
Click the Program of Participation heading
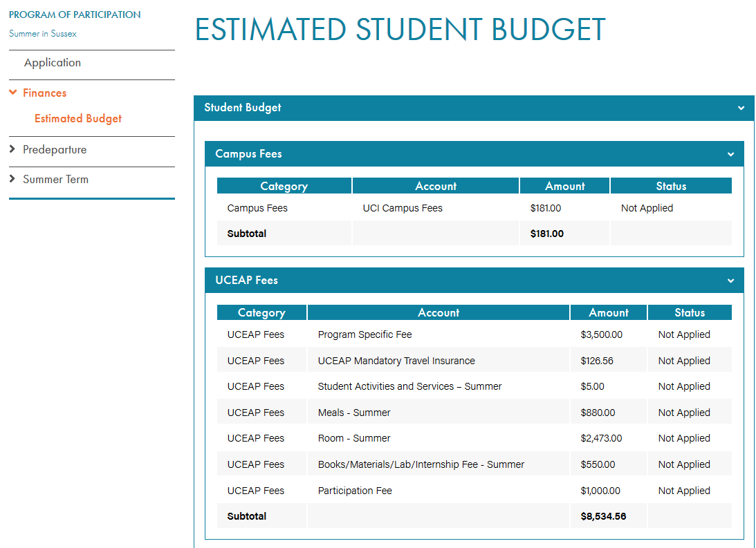click(x=75, y=15)
